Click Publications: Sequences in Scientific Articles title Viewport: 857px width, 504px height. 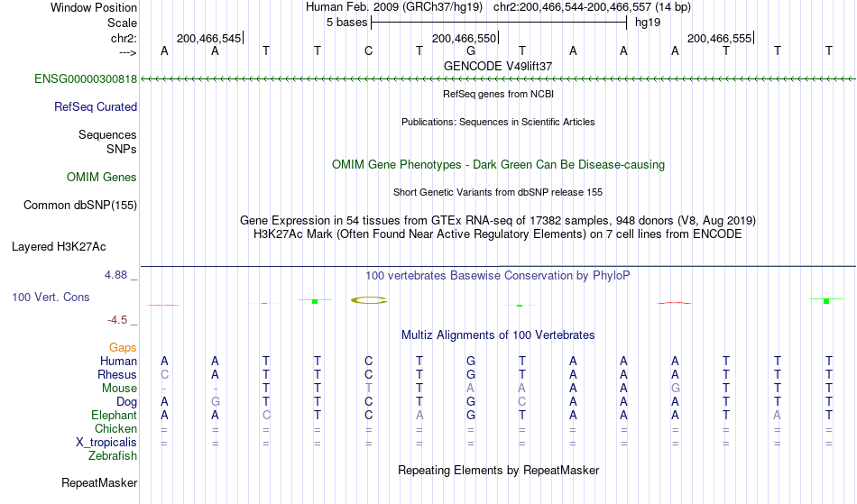[x=498, y=122]
